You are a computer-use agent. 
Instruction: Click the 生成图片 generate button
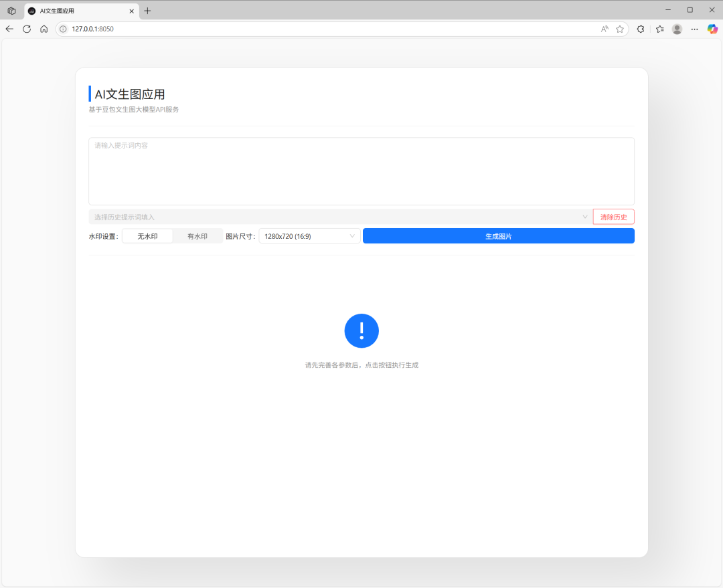point(498,235)
